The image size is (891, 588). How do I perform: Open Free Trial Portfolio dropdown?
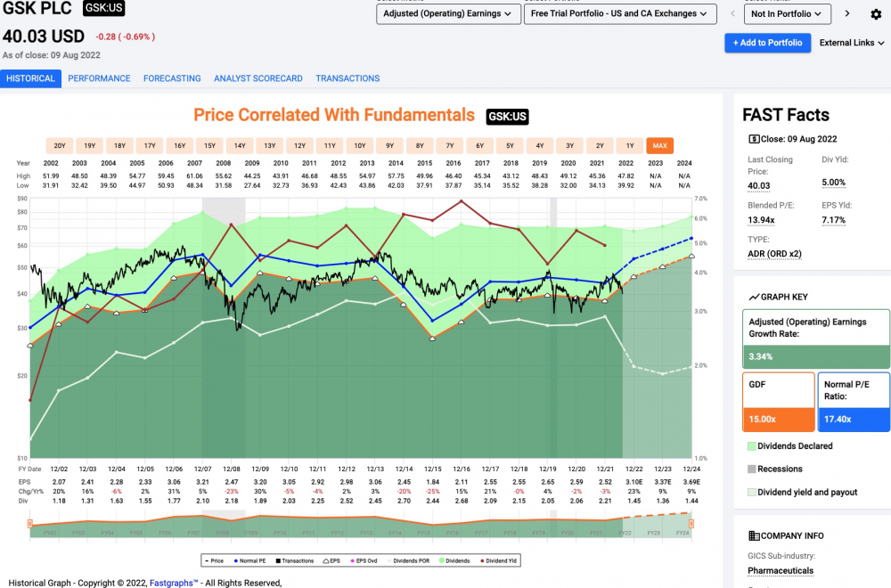pyautogui.click(x=620, y=13)
